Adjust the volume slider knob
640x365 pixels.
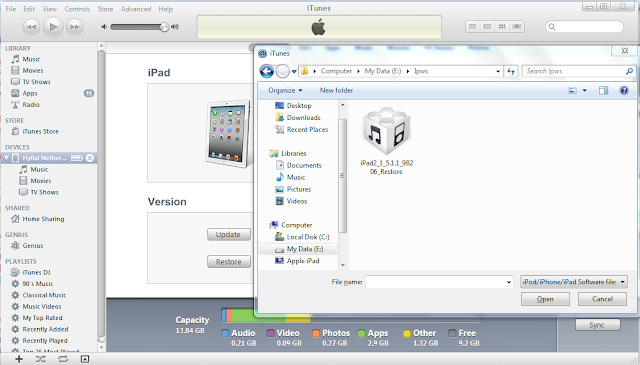tap(164, 27)
